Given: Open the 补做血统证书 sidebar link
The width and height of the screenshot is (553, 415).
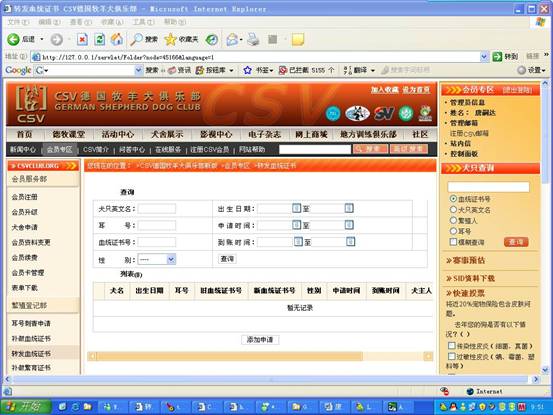Looking at the screenshot, I should tap(31, 338).
